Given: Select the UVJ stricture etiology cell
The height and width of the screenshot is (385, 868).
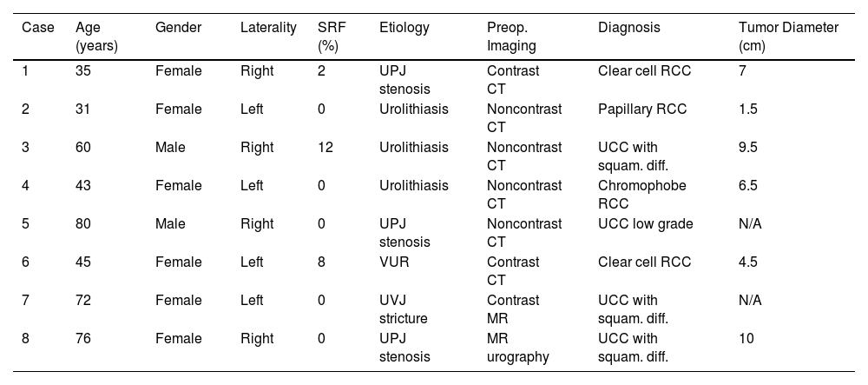Looking at the screenshot, I should [x=404, y=309].
